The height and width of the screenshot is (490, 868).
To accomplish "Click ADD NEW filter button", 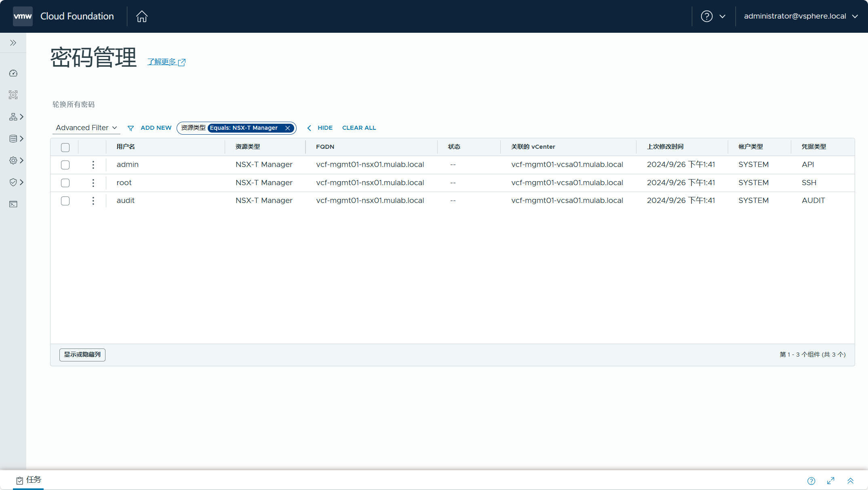I will click(x=156, y=128).
